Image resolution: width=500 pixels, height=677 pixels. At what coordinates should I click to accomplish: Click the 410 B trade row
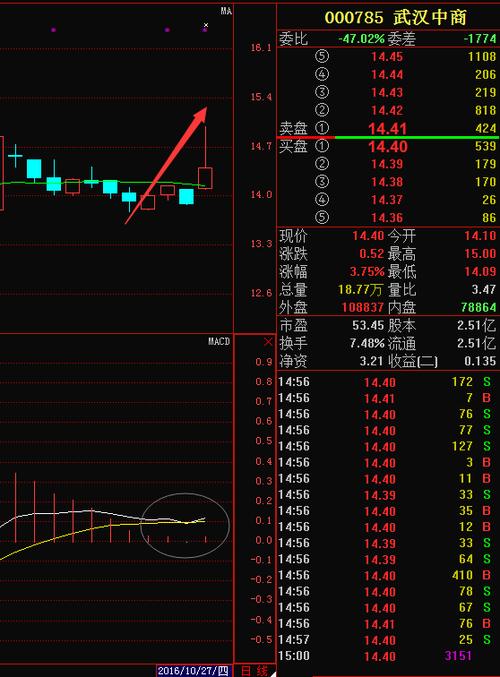388,575
